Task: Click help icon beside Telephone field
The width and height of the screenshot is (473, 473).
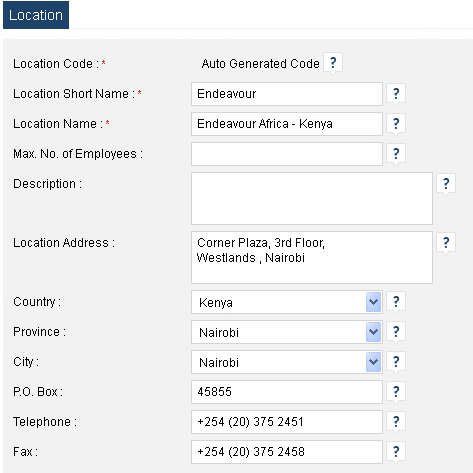Action: pyautogui.click(x=396, y=422)
